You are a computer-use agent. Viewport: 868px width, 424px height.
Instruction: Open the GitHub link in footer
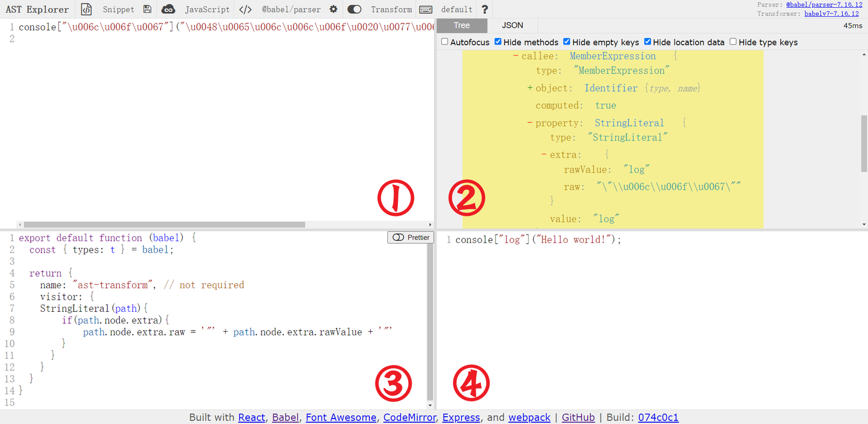(578, 417)
